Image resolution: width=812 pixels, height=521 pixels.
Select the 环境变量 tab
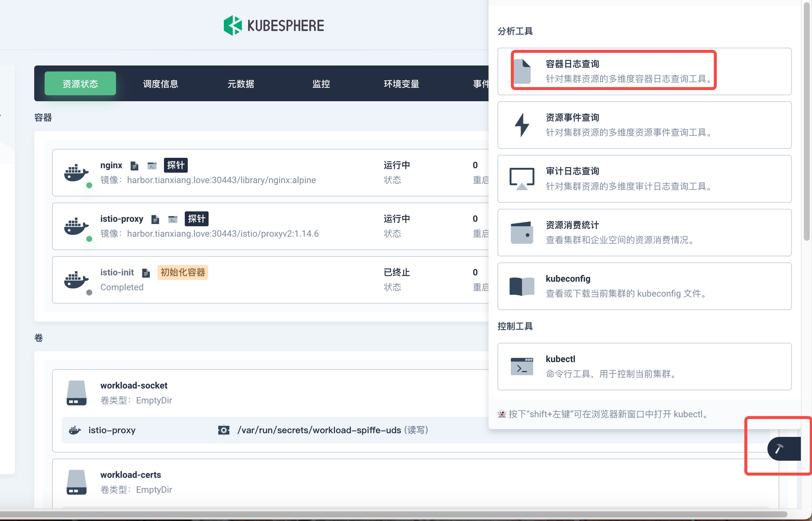pyautogui.click(x=402, y=84)
